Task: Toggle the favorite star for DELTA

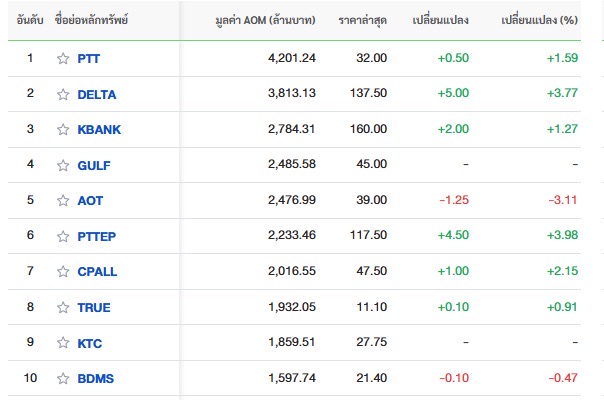Action: pos(63,94)
